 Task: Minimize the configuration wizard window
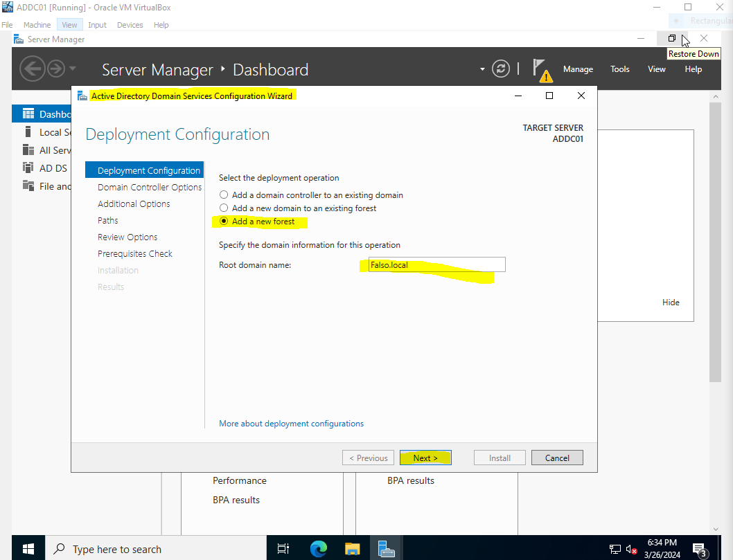(518, 96)
